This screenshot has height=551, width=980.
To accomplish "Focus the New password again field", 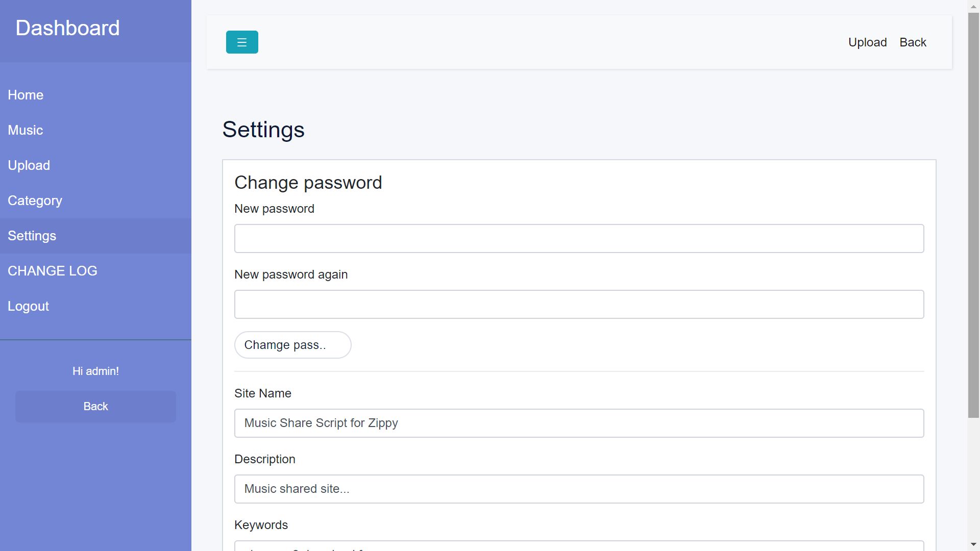I will click(579, 305).
